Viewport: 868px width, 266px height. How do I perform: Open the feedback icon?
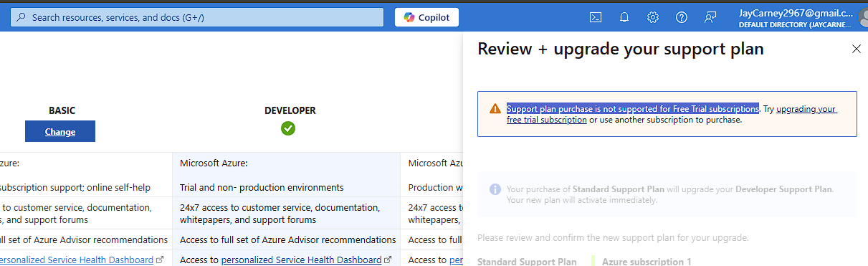pos(710,17)
